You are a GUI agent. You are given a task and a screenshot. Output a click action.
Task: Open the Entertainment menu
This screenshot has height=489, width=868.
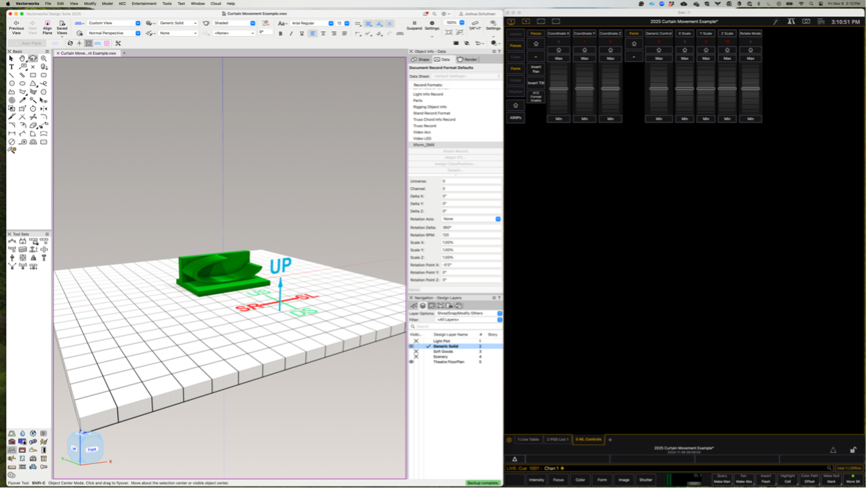[x=144, y=3]
